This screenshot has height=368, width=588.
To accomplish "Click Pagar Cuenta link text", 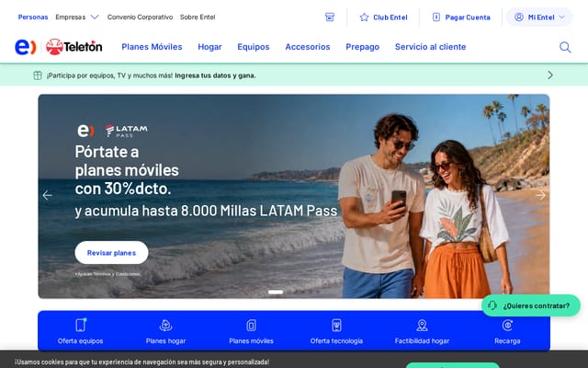I will [x=468, y=17].
